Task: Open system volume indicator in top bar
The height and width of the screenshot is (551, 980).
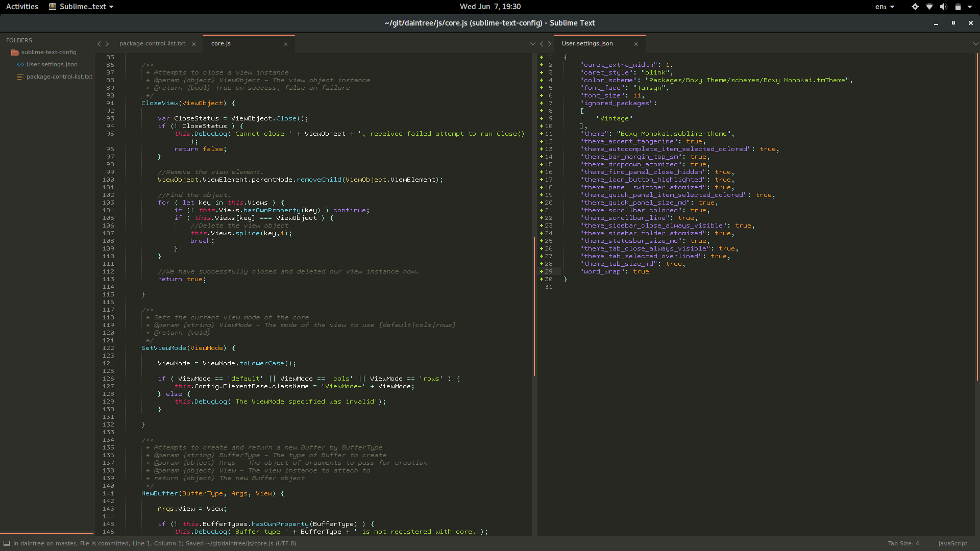Action: click(x=943, y=7)
